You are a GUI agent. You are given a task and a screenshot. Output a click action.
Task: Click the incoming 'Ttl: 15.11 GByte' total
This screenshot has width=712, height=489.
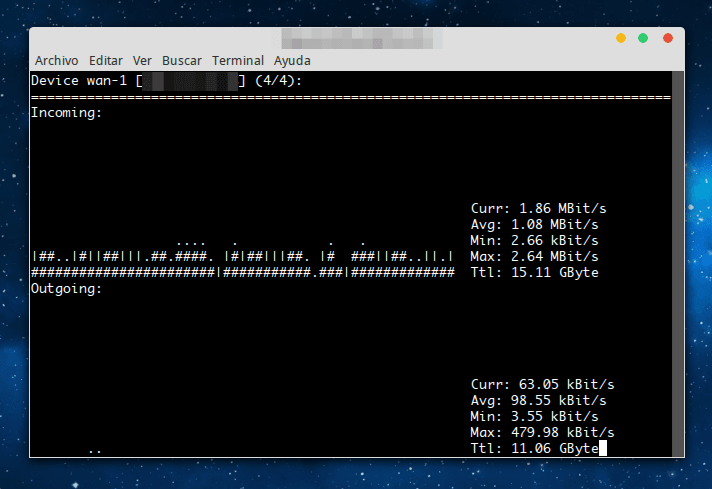tap(534, 272)
